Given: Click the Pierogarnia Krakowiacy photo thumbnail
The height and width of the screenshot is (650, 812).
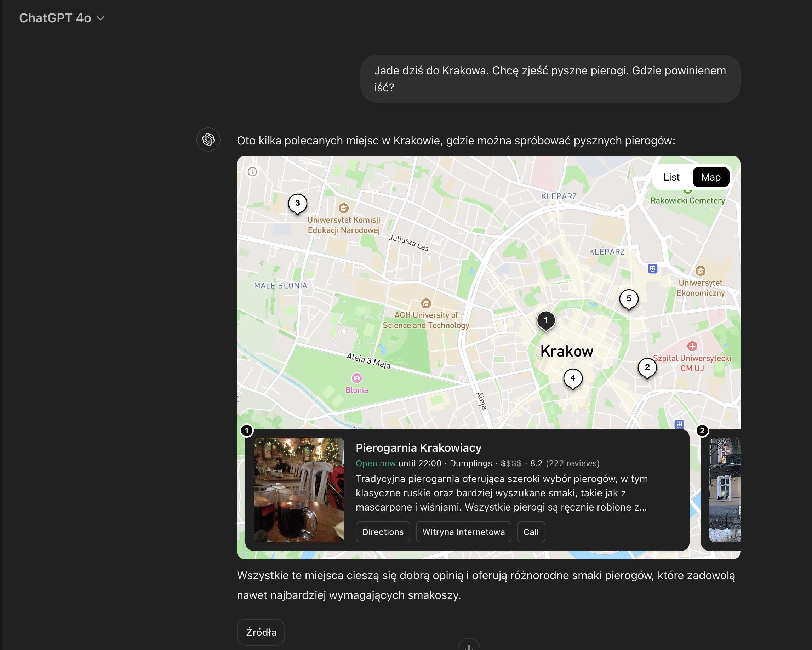Looking at the screenshot, I should click(x=299, y=490).
